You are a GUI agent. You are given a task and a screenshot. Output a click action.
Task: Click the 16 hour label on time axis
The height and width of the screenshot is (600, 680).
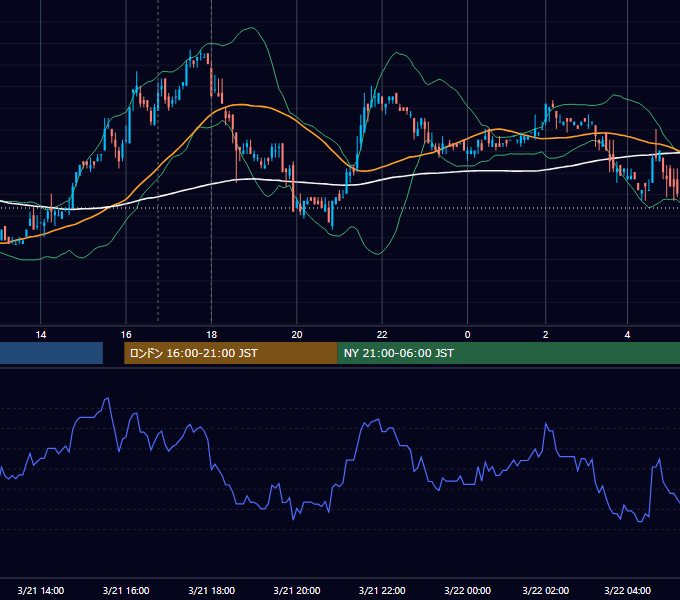pos(126,335)
